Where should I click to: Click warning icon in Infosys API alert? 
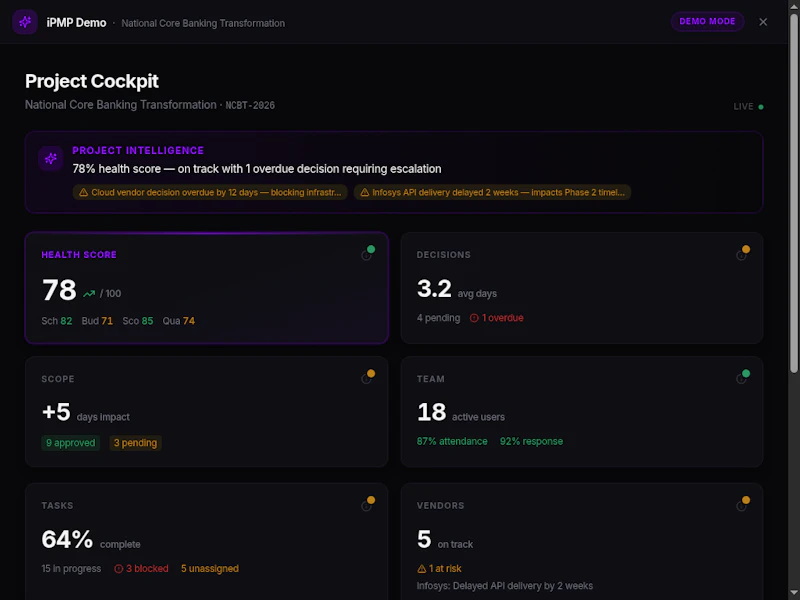pyautogui.click(x=365, y=192)
